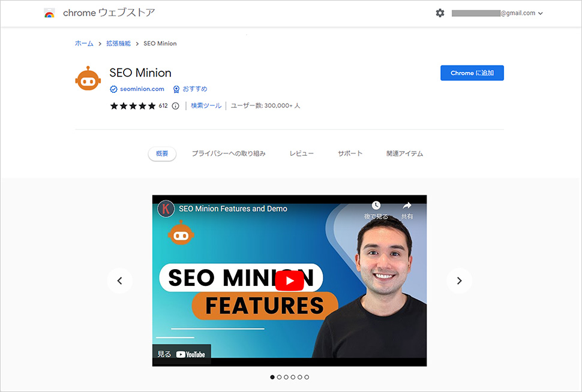Select the sixth carousel dot

coord(307,377)
